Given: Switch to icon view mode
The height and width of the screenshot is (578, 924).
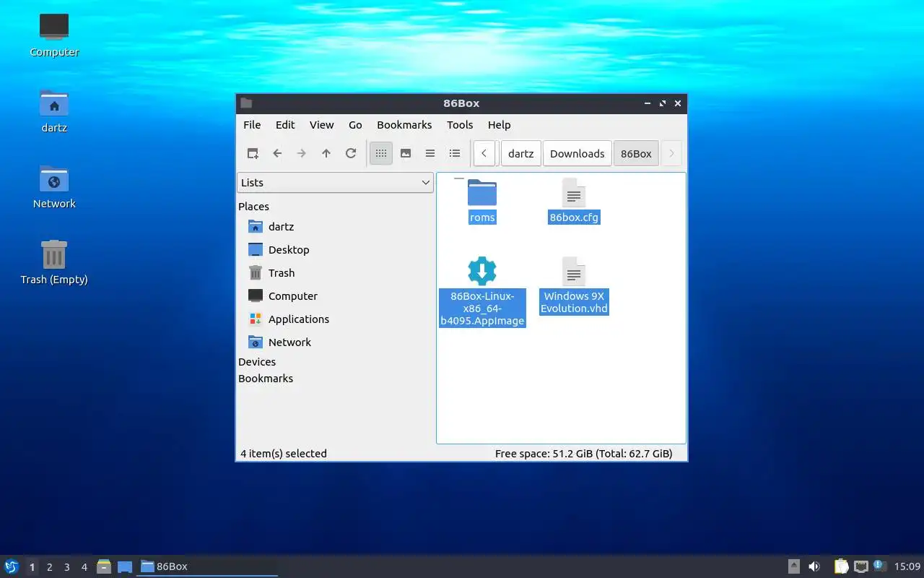Looking at the screenshot, I should 381,153.
